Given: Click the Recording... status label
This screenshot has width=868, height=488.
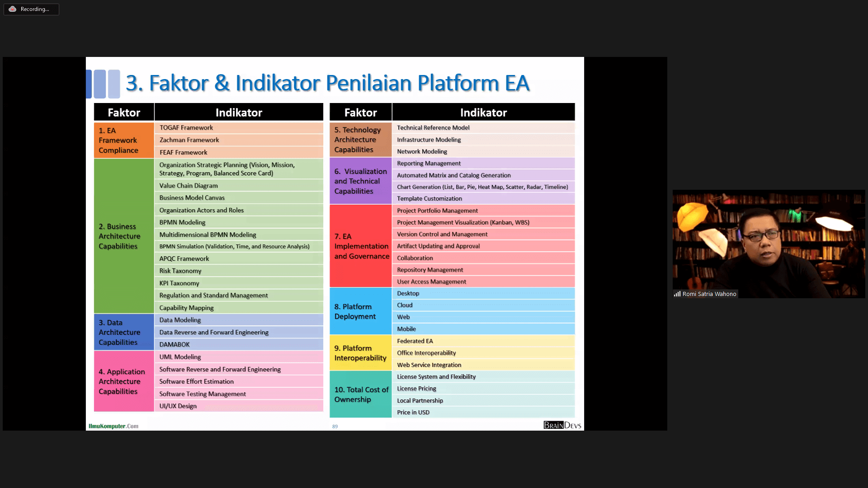Looking at the screenshot, I should 35,9.
